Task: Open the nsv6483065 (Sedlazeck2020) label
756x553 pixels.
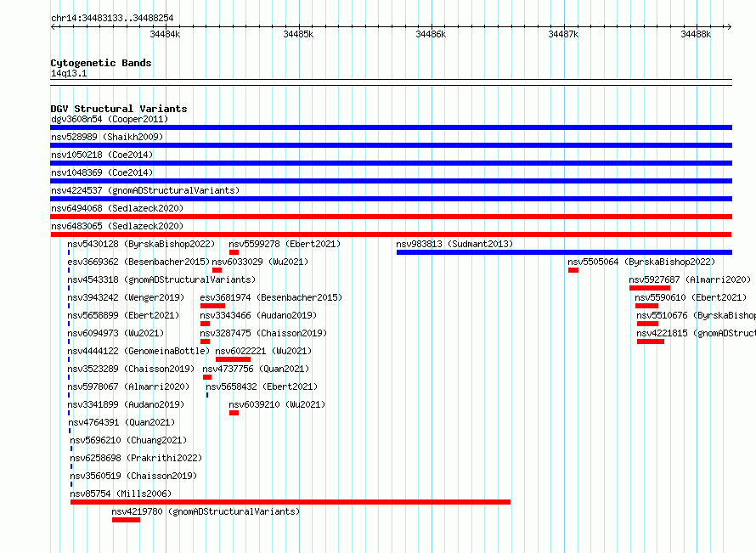Action: click(117, 226)
